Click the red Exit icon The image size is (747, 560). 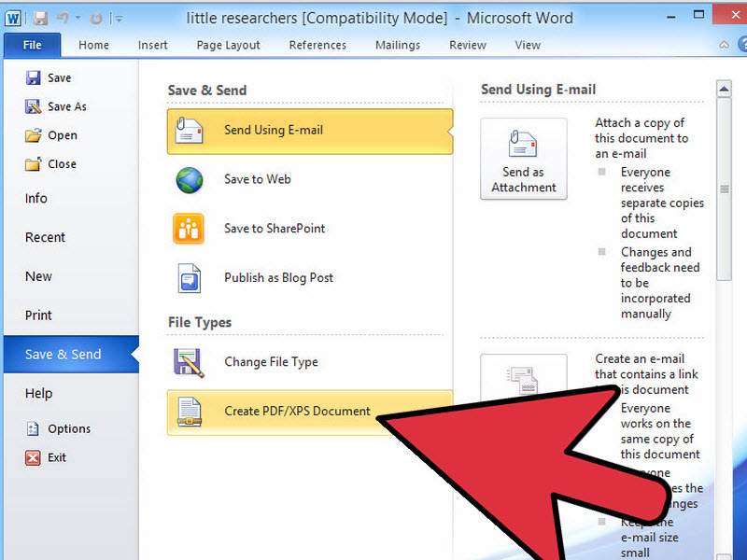point(33,457)
